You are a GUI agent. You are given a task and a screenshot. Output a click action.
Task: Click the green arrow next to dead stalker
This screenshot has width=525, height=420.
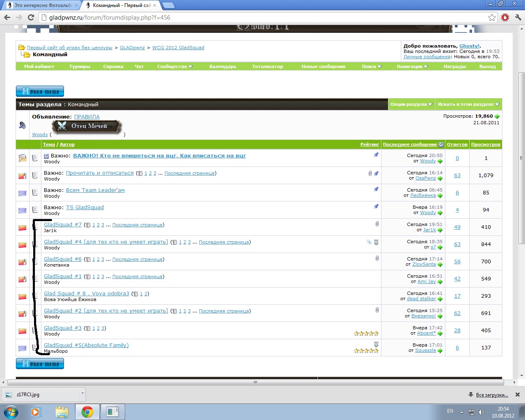tap(440, 299)
